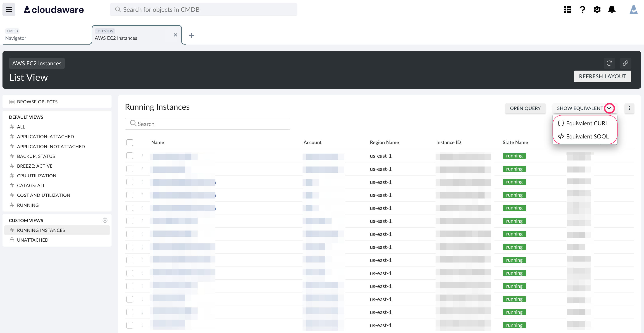Select Equivalent CURL from dropdown

tap(585, 123)
